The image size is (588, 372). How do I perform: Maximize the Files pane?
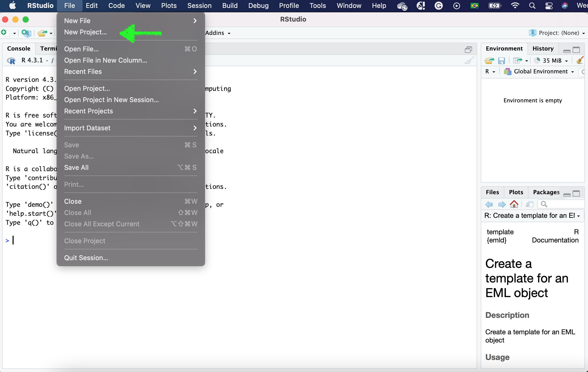click(576, 193)
